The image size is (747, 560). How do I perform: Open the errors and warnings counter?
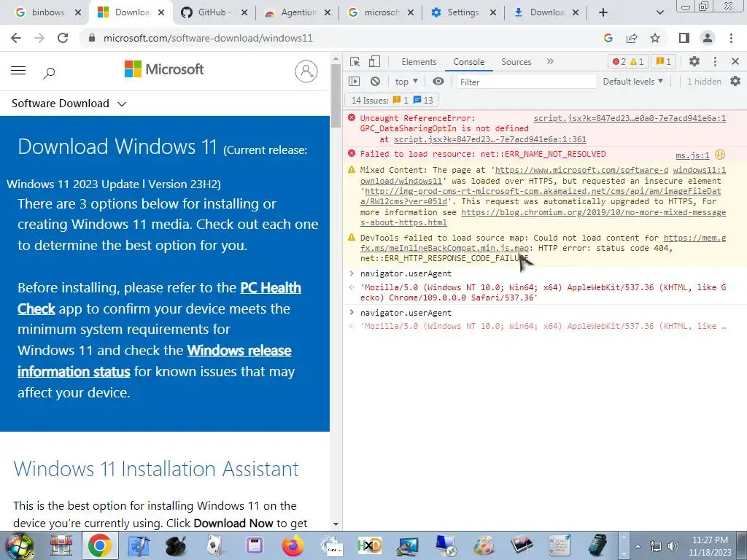click(628, 61)
